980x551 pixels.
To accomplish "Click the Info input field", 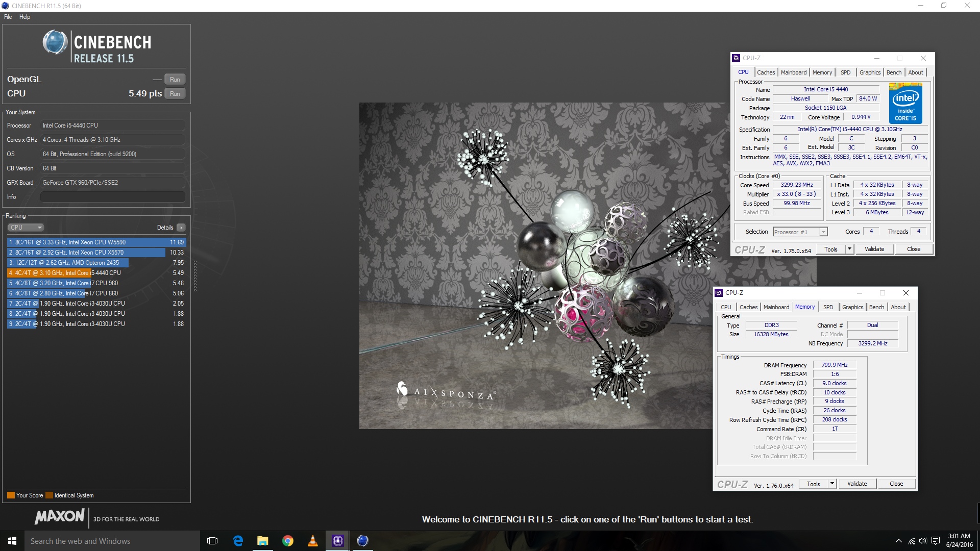I will [113, 197].
